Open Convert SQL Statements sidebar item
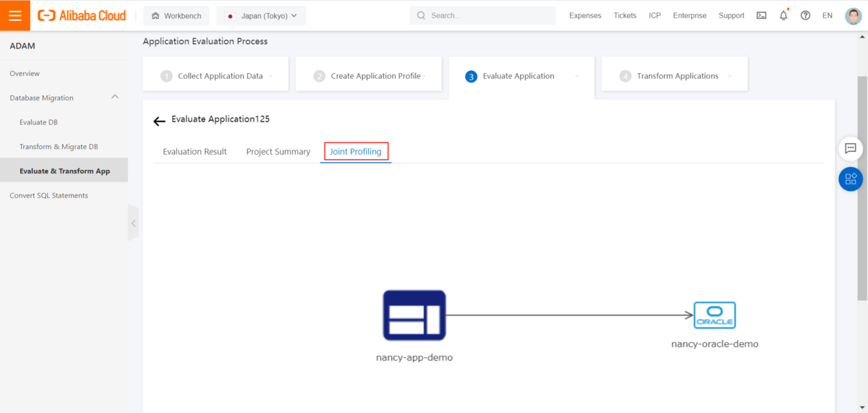The width and height of the screenshot is (868, 413). [x=48, y=195]
